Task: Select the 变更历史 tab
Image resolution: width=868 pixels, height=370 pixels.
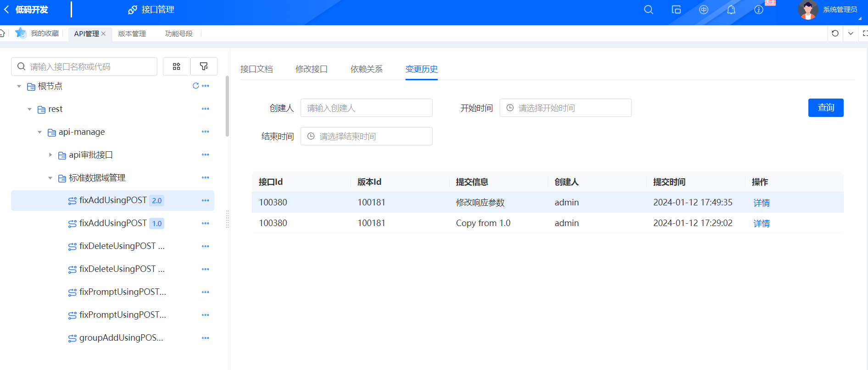Action: (x=422, y=69)
